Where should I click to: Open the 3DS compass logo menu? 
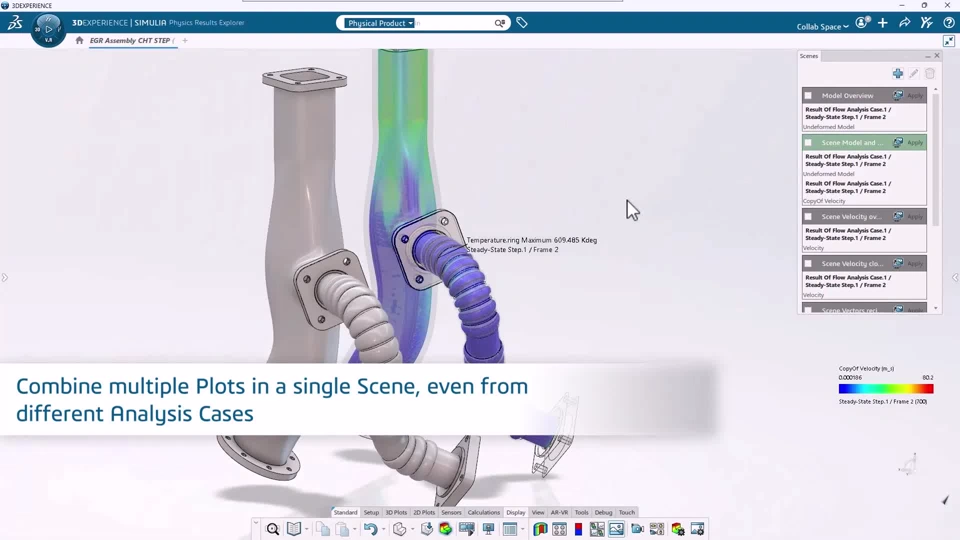pyautogui.click(x=15, y=23)
